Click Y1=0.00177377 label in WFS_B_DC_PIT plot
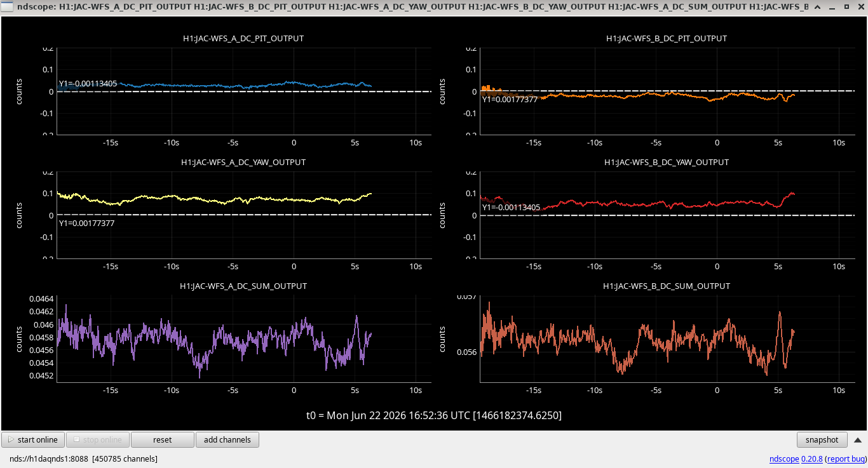 point(510,99)
